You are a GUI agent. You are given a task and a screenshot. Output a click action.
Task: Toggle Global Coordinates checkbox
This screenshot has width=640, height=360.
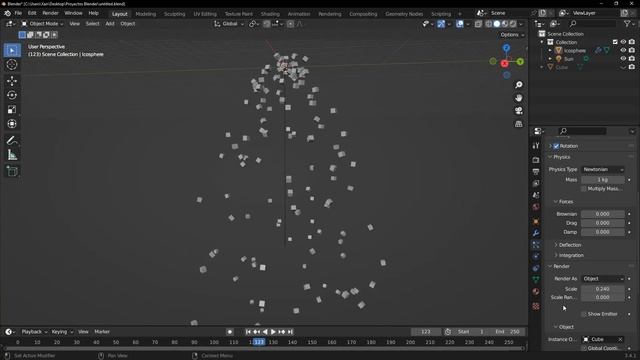point(584,348)
